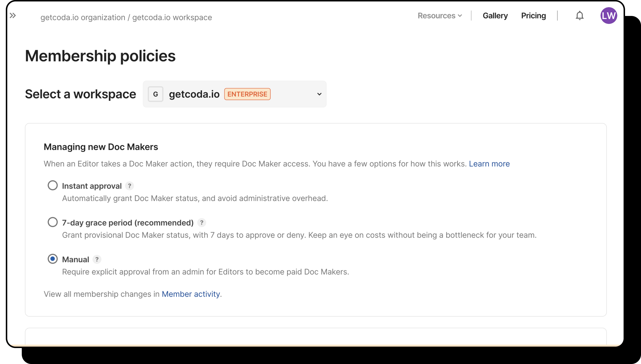Follow the Learn more link
This screenshot has width=641, height=364.
[489, 164]
